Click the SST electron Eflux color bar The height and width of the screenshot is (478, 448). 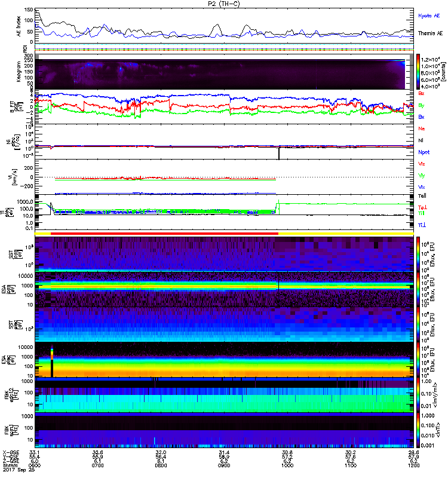pyautogui.click(x=418, y=324)
